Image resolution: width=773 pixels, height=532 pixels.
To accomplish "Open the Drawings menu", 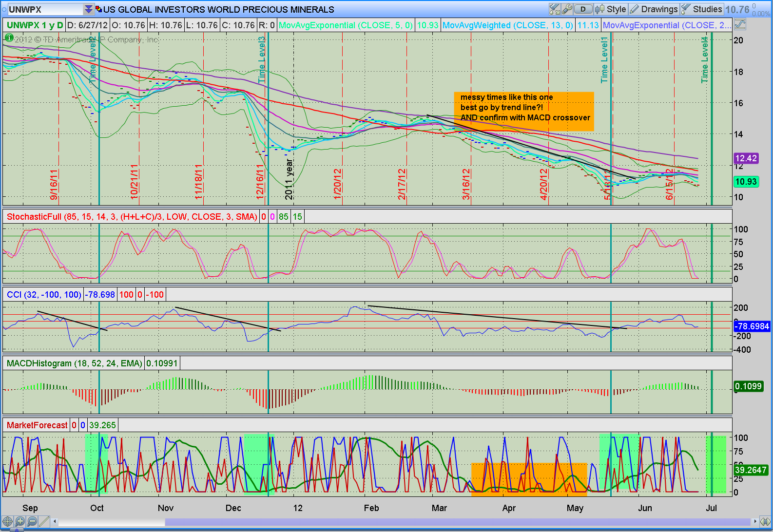I will pos(654,9).
